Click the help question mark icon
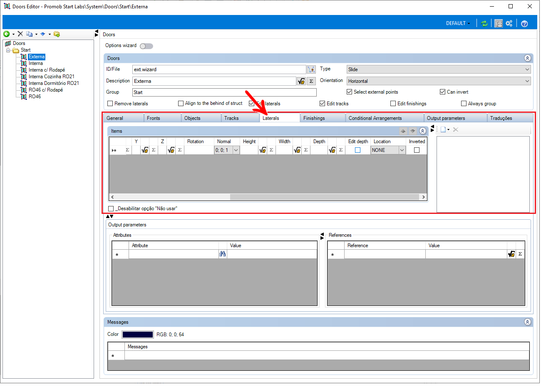 point(524,23)
